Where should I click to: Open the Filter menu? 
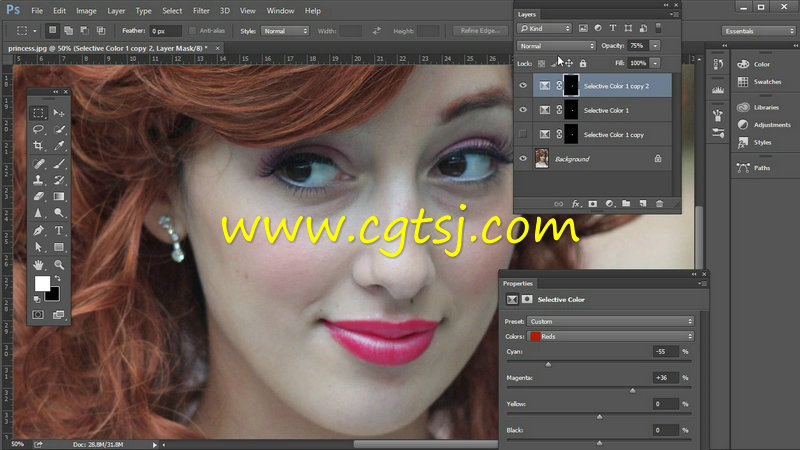(x=201, y=11)
